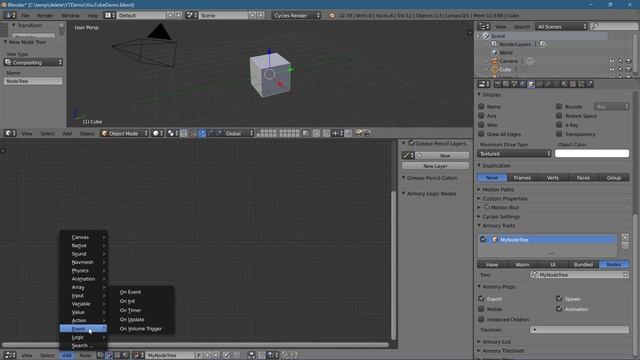
Task: Click the Properties editor type icon
Action: coord(484,84)
